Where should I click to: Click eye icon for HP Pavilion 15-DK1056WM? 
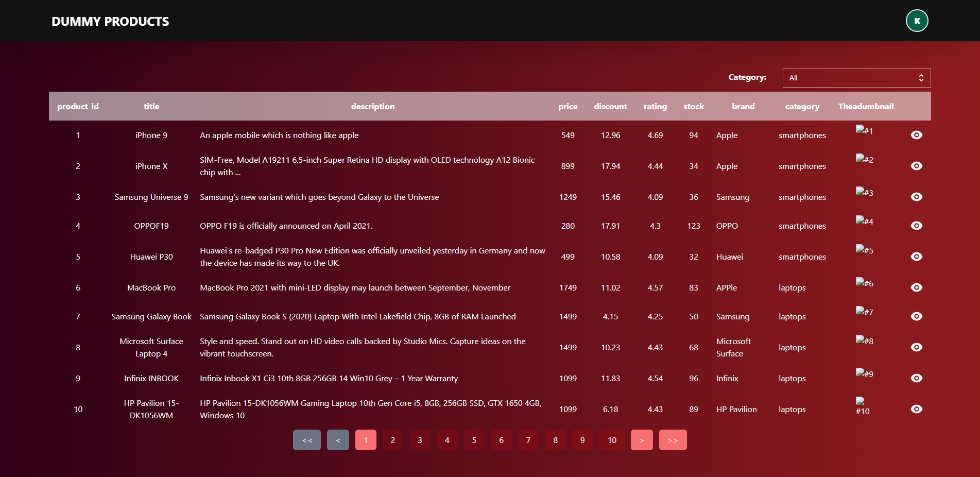click(916, 409)
